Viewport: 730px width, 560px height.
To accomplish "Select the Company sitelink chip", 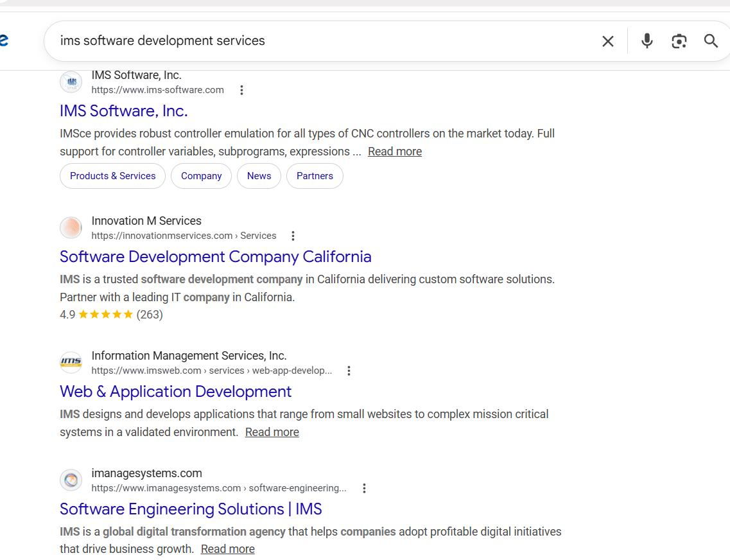I will click(201, 176).
